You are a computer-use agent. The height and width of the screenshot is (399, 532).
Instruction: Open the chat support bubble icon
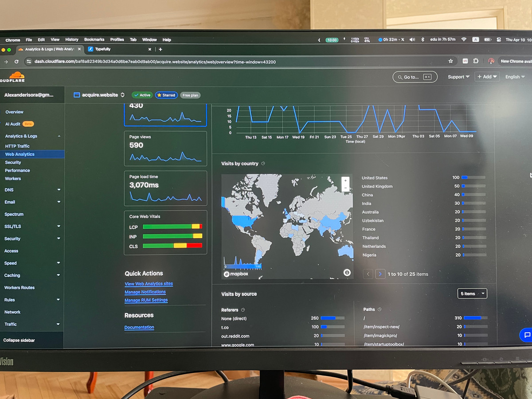pyautogui.click(x=526, y=335)
